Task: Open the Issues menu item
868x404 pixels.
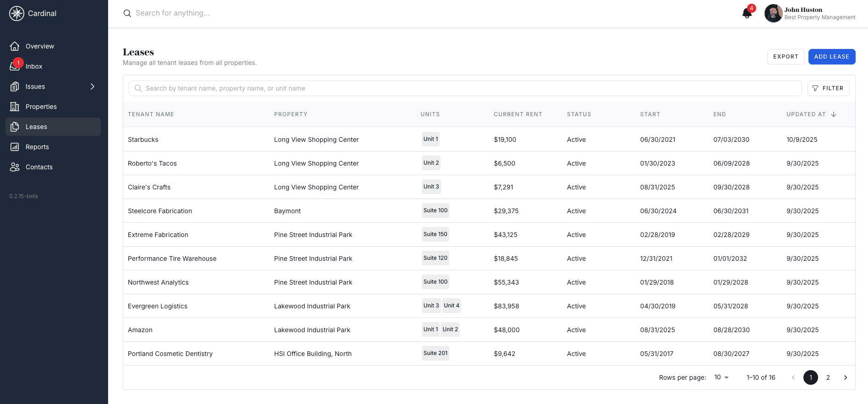Action: pyautogui.click(x=53, y=86)
